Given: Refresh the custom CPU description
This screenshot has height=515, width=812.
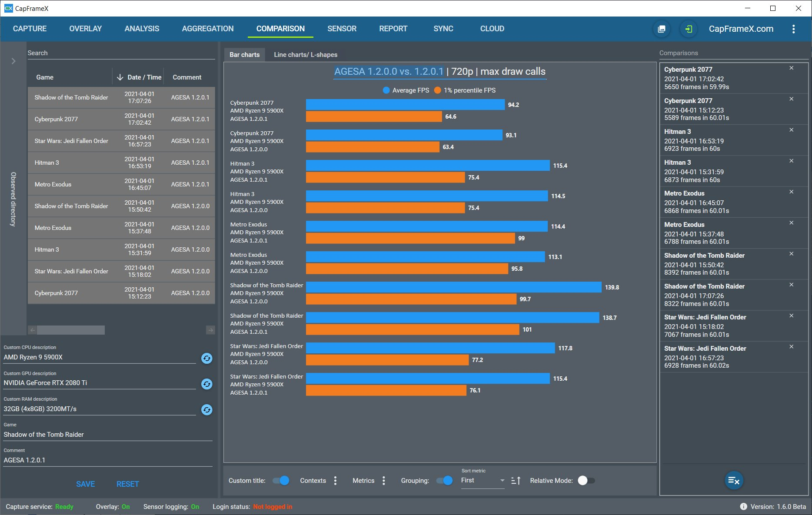Looking at the screenshot, I should coord(207,358).
